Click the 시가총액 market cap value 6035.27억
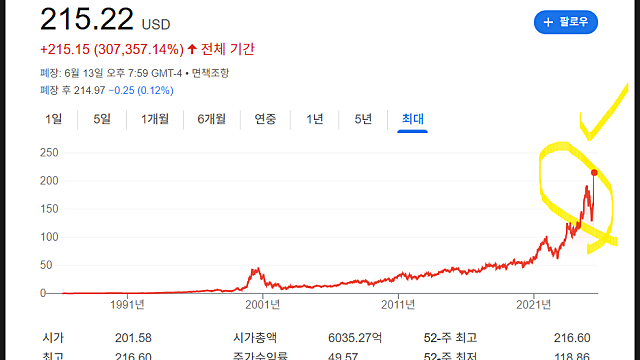Viewport: 640px width, 360px height. click(355, 338)
